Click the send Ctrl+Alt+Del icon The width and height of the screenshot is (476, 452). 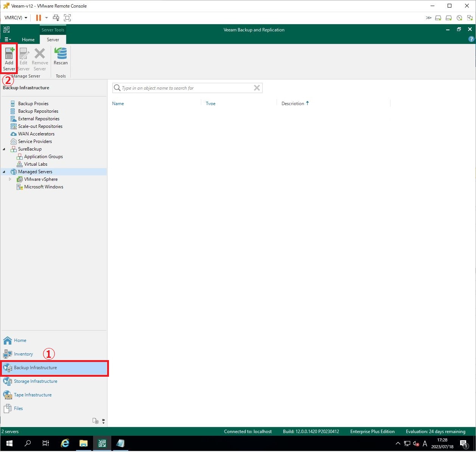56,18
